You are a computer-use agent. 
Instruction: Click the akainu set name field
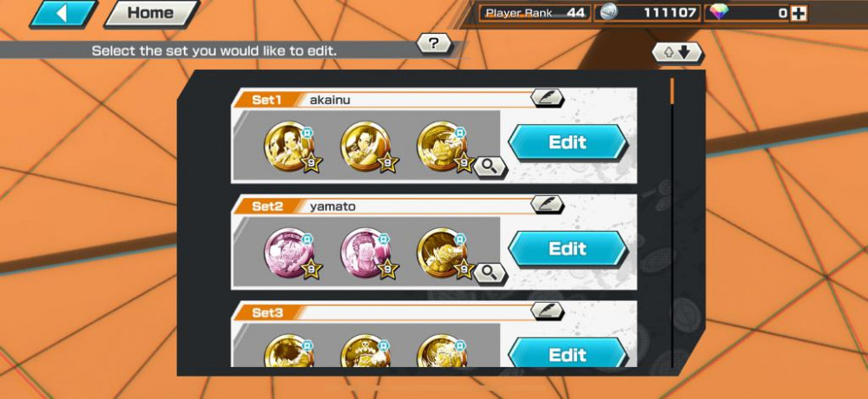415,100
